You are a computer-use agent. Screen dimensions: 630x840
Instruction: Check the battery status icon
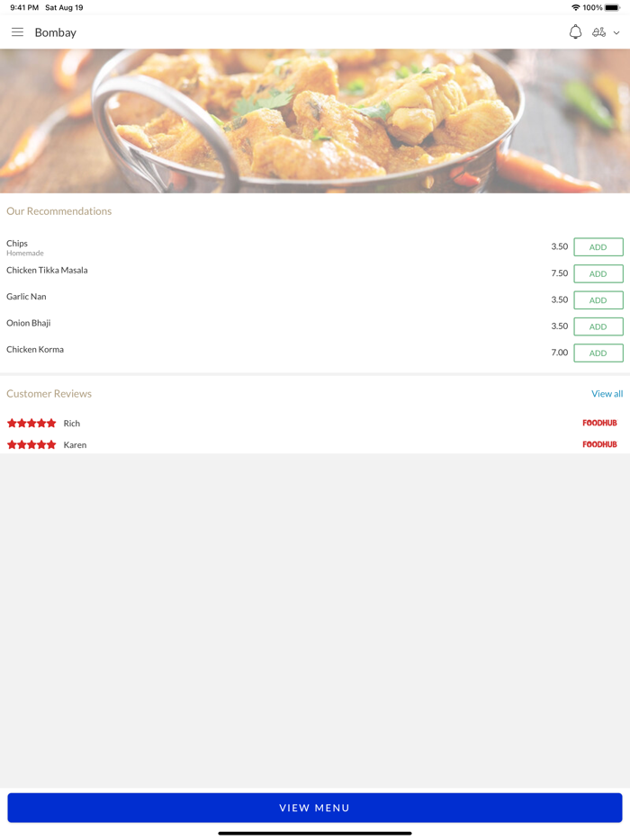pos(612,7)
